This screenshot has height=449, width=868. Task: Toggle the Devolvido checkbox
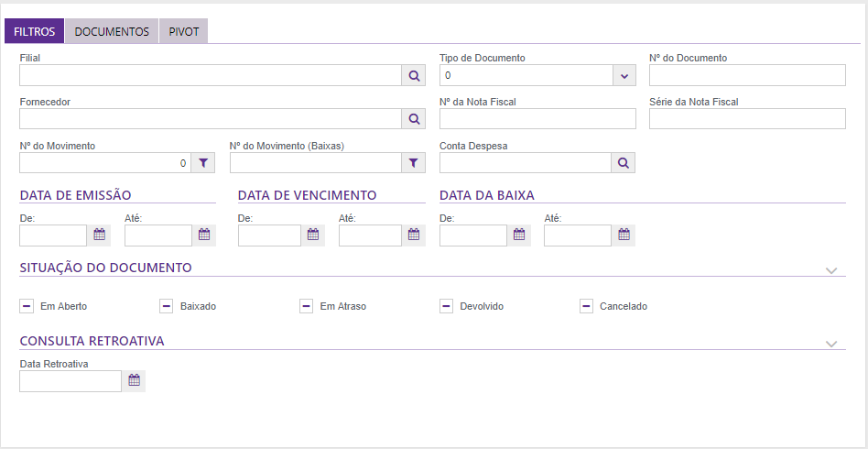click(x=446, y=306)
